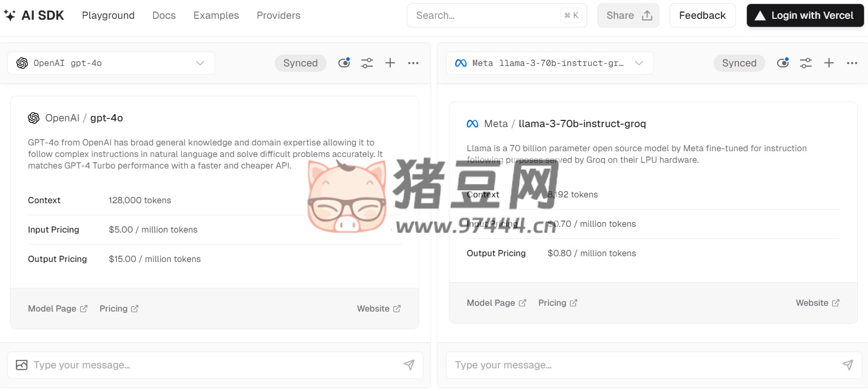Viewport: 868px width, 391px height.
Task: Click the plus icon in llama panel
Action: tap(829, 63)
